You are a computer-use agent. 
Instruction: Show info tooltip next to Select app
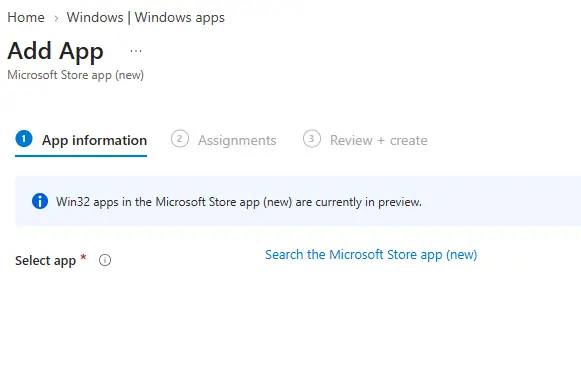pyautogui.click(x=105, y=260)
